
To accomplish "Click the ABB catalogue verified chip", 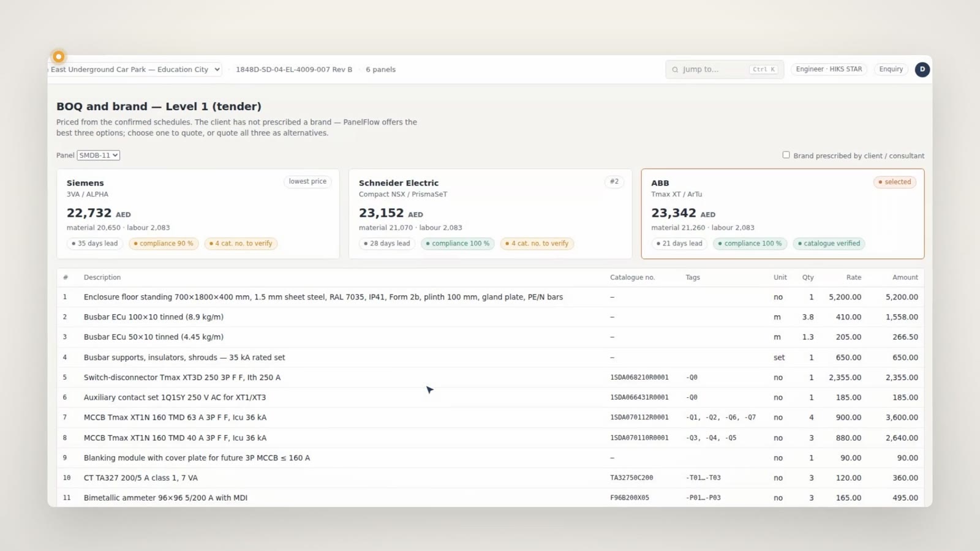I will (x=828, y=244).
